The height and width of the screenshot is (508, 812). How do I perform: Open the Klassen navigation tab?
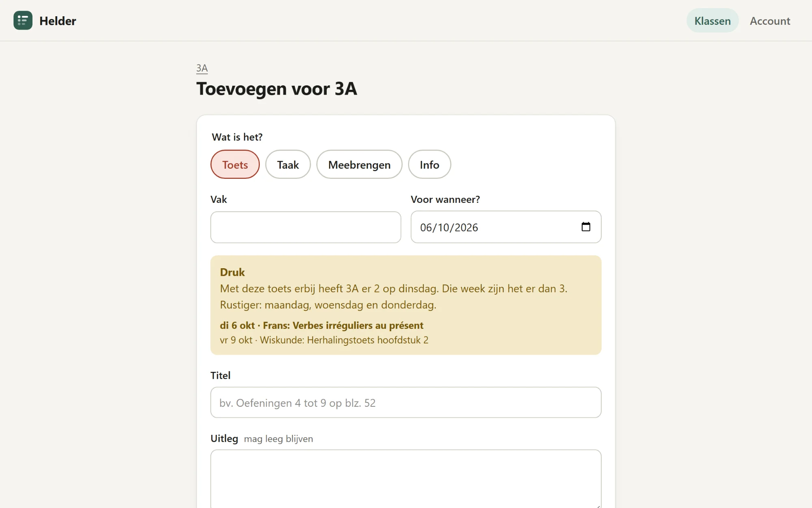713,21
